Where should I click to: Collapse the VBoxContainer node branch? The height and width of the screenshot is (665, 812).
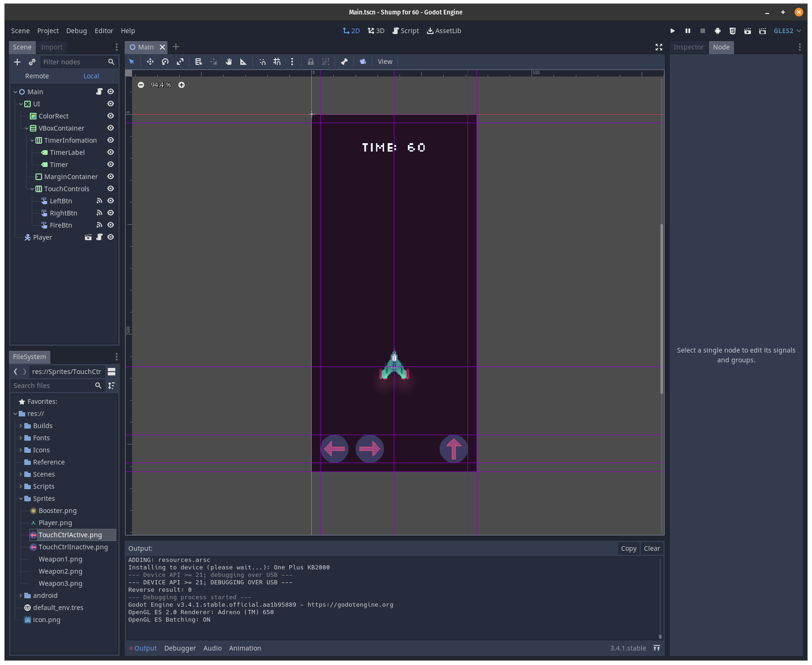click(27, 128)
